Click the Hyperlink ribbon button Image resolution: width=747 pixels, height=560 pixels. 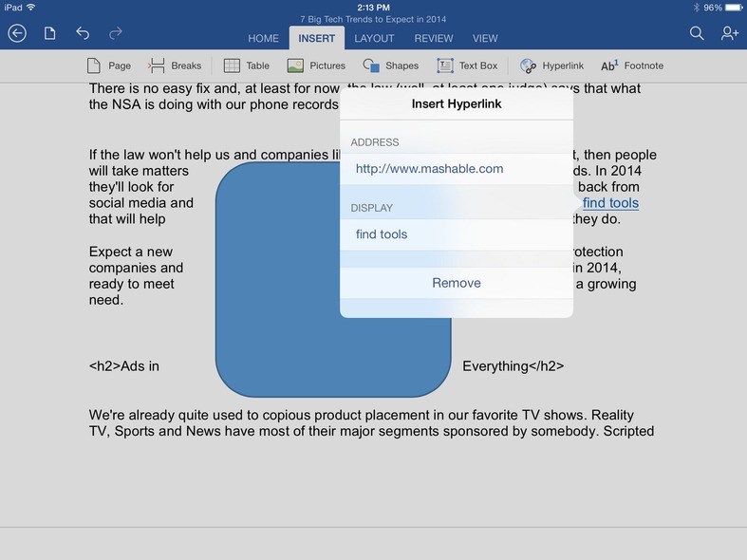point(551,65)
